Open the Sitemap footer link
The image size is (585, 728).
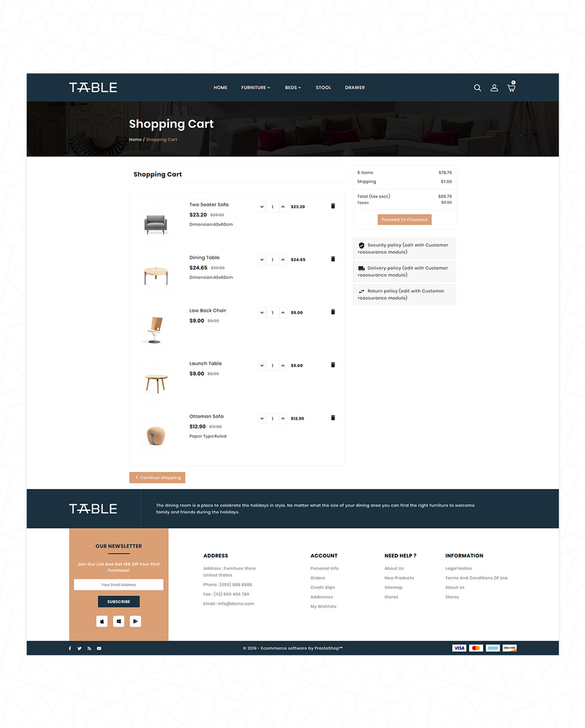coord(393,587)
